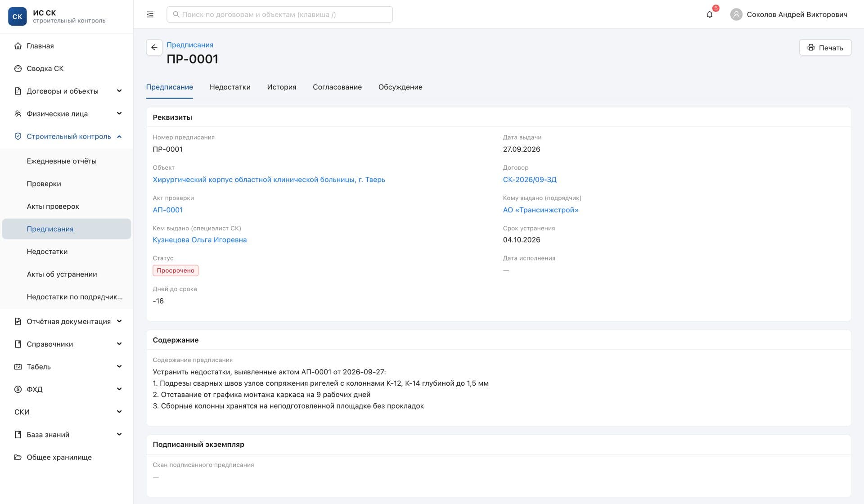864x504 pixels.
Task: Click the Сводка СК dashboard icon
Action: click(x=18, y=68)
